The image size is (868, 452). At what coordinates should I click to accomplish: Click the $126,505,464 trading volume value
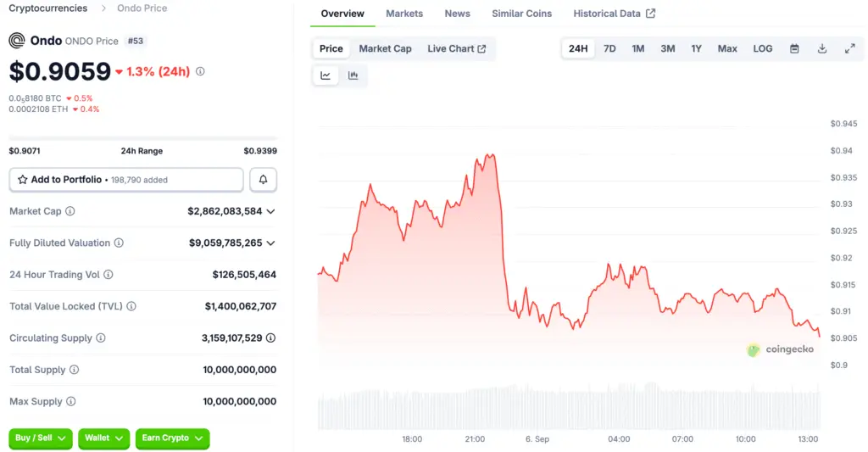[244, 275]
